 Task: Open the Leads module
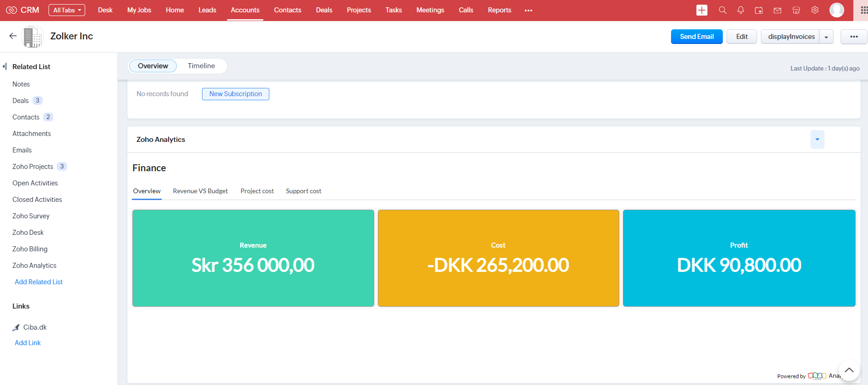[x=207, y=10]
